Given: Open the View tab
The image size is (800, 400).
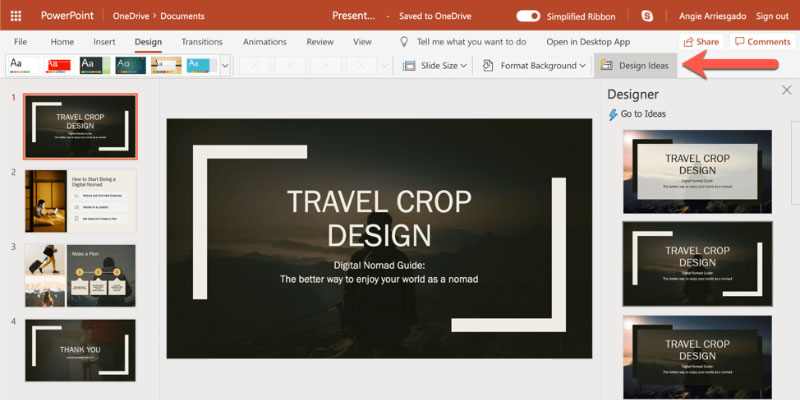Looking at the screenshot, I should tap(362, 42).
